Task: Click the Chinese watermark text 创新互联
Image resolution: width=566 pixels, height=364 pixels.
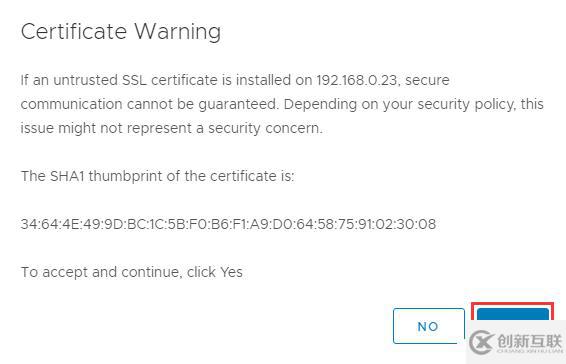Action: [x=530, y=341]
